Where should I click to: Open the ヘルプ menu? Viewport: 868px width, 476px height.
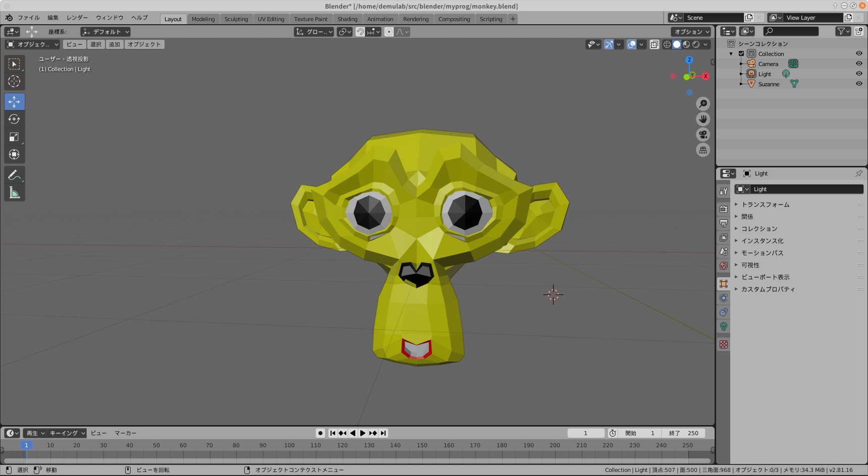(x=140, y=18)
